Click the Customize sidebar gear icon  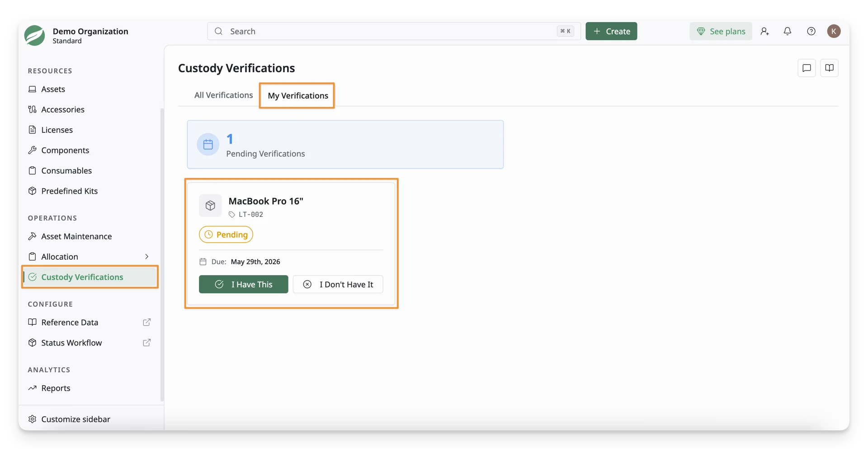coord(32,419)
